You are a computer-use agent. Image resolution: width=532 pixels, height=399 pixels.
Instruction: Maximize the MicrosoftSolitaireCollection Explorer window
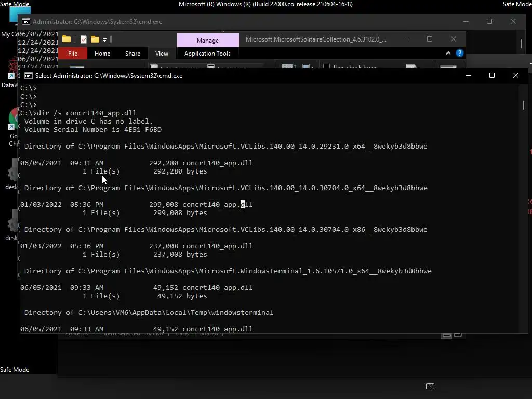pyautogui.click(x=430, y=39)
